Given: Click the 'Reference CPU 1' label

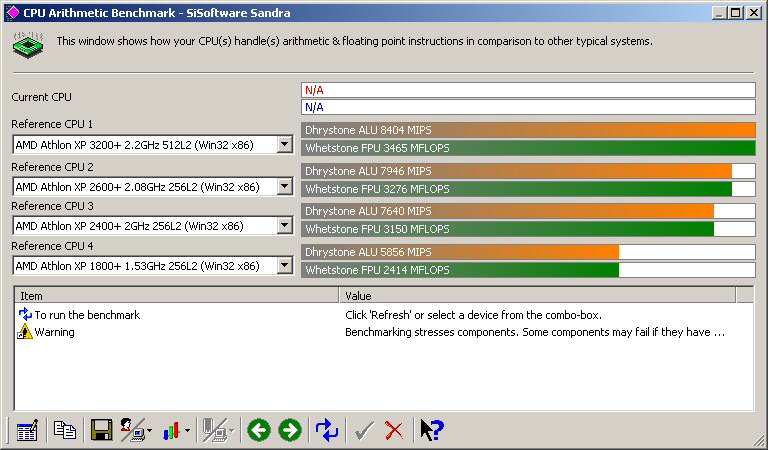Looking at the screenshot, I should point(52,124).
